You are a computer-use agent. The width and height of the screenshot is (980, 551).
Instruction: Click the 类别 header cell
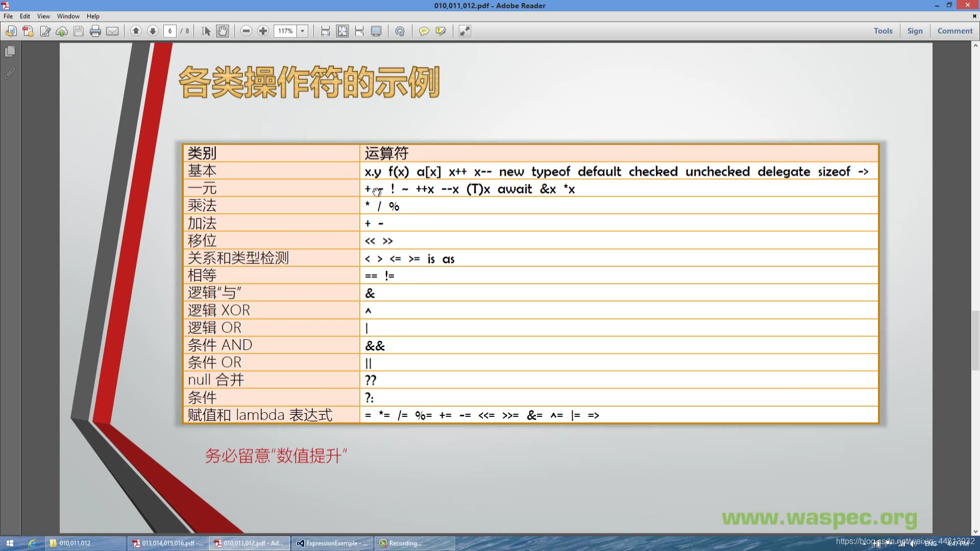click(272, 153)
